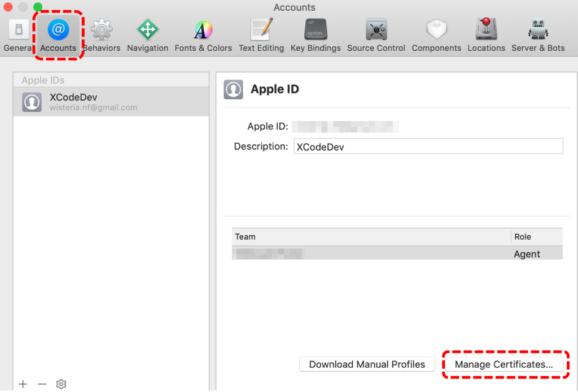This screenshot has height=392, width=578.
Task: Open the account actions gear menu
Action: pyautogui.click(x=61, y=384)
